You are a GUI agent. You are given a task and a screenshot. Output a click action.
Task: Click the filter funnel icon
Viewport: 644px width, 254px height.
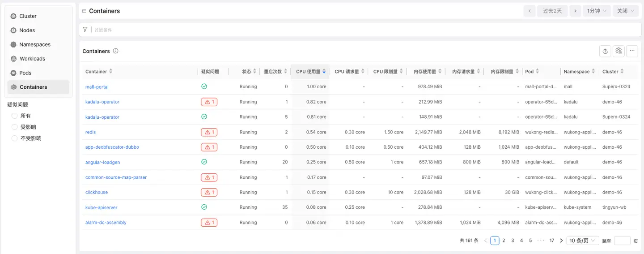coord(85,30)
